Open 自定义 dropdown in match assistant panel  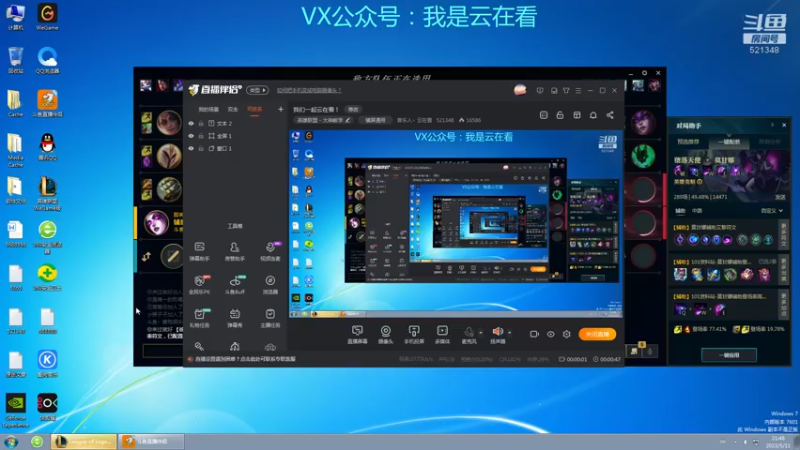pos(771,211)
